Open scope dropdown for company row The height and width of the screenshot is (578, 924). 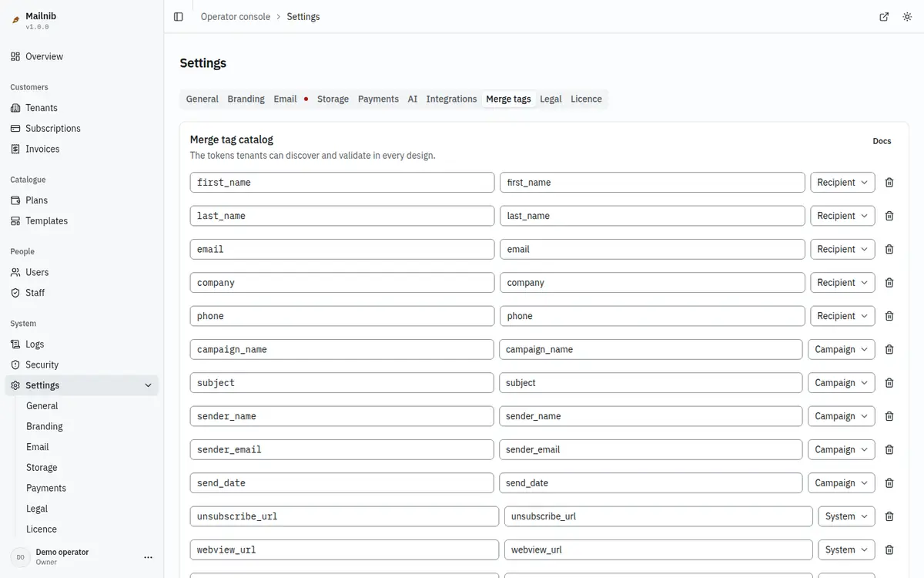coord(842,283)
